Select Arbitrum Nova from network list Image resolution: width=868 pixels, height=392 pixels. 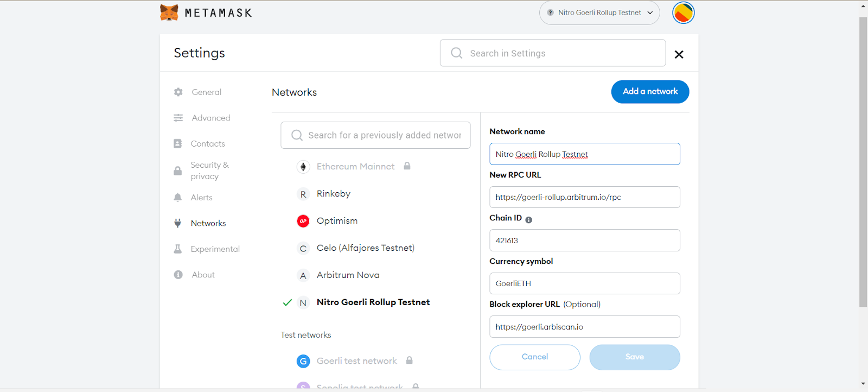click(348, 275)
